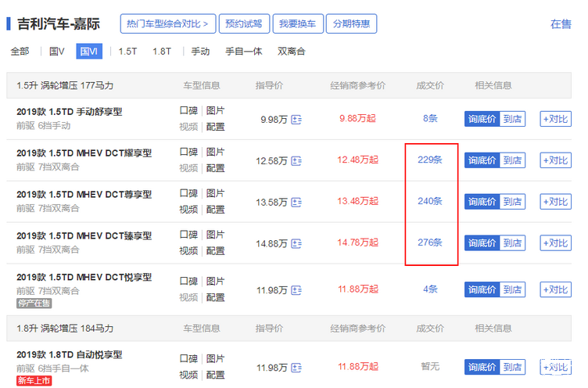Add 手动舒享型 to comparison

555,119
